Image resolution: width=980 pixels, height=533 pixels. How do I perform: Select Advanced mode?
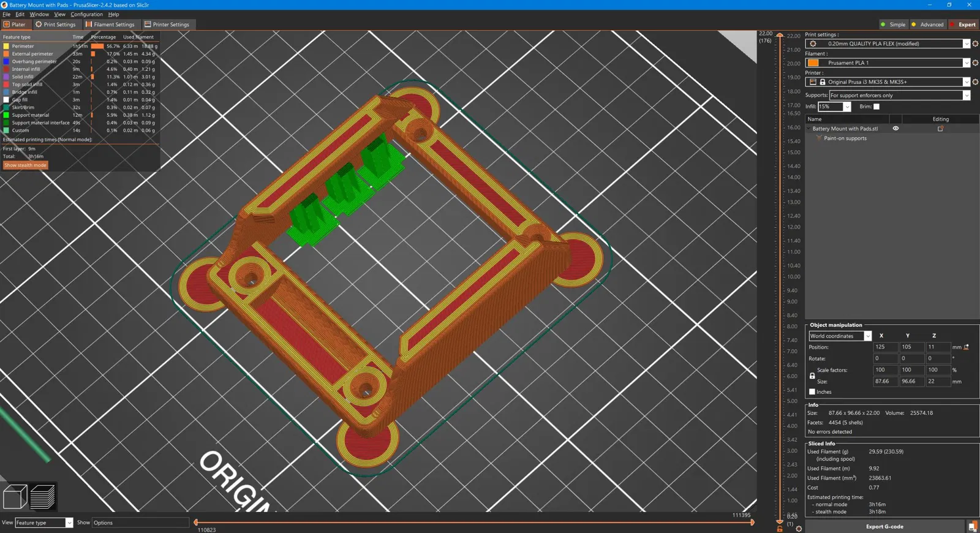927,25
